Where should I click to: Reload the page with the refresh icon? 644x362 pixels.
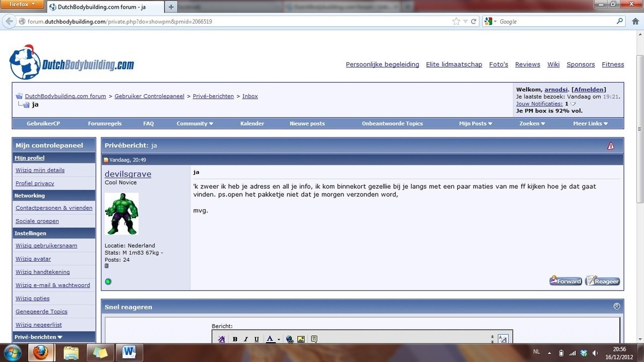click(473, 21)
